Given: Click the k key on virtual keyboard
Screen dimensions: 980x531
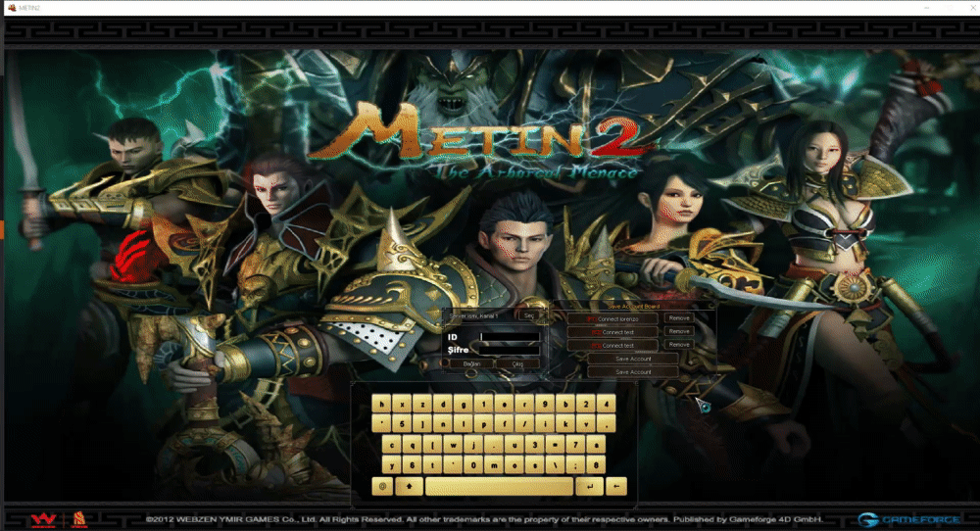Looking at the screenshot, I should pos(565,423).
